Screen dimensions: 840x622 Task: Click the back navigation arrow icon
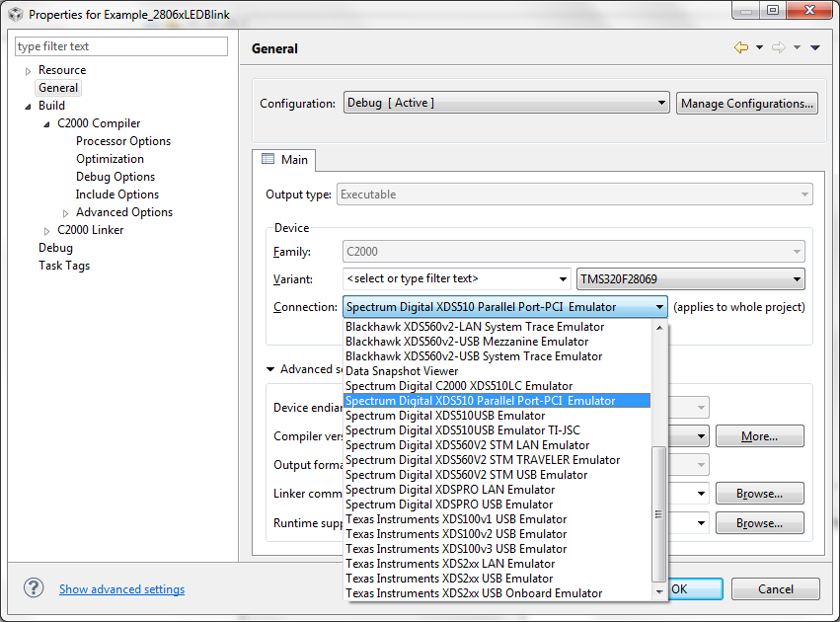741,47
